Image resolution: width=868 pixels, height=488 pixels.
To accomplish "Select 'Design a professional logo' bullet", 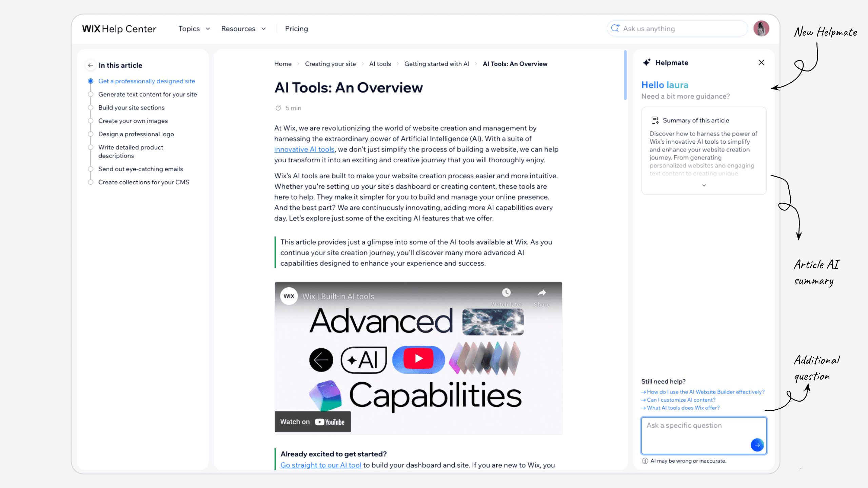I will 136,134.
